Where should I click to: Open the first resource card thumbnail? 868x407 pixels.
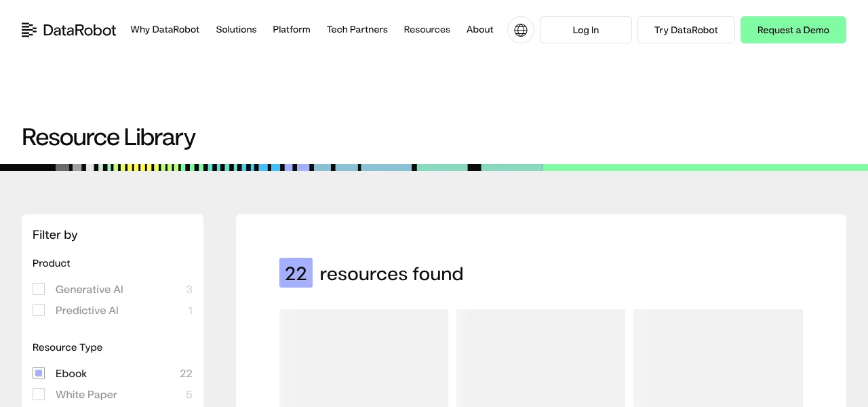pyautogui.click(x=363, y=358)
